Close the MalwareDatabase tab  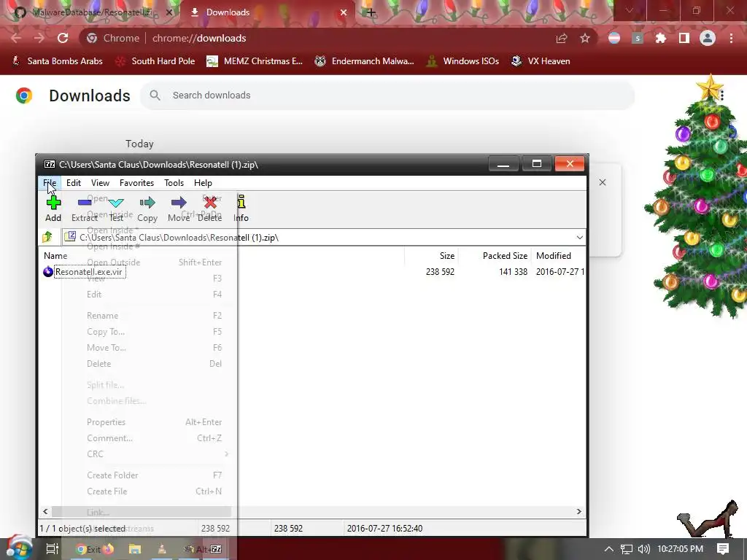pos(169,12)
